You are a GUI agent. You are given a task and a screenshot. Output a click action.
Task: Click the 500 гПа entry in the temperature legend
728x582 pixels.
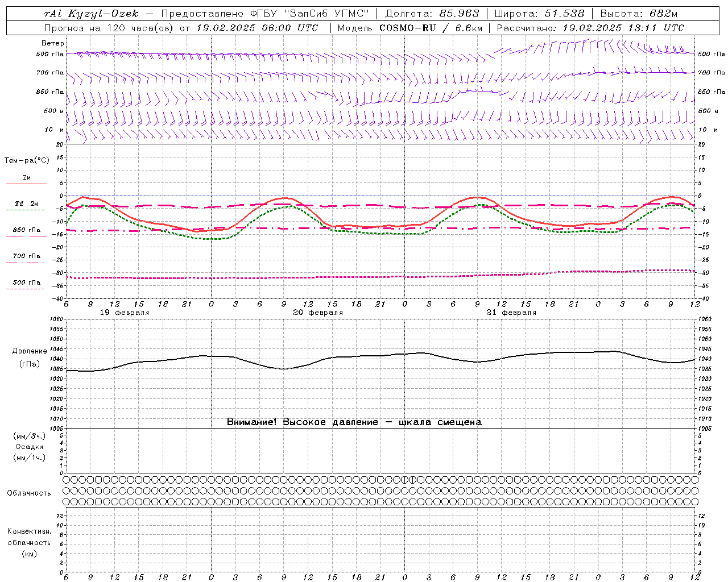27,285
